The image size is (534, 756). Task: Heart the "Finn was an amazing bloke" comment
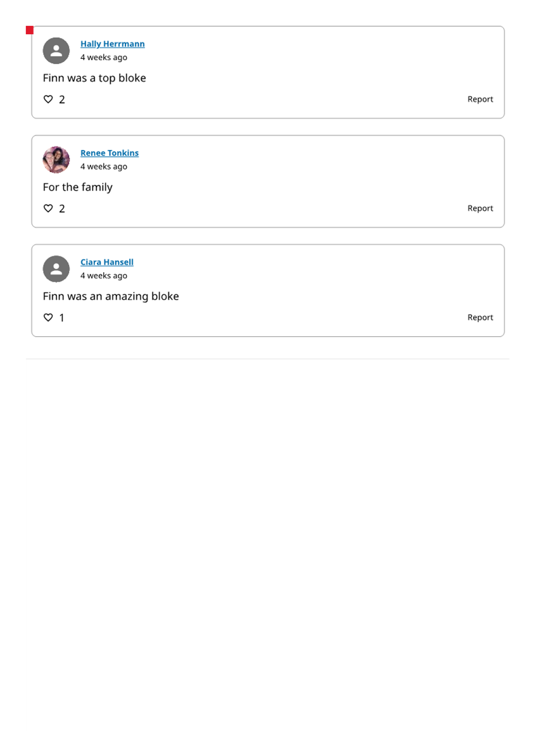point(48,317)
